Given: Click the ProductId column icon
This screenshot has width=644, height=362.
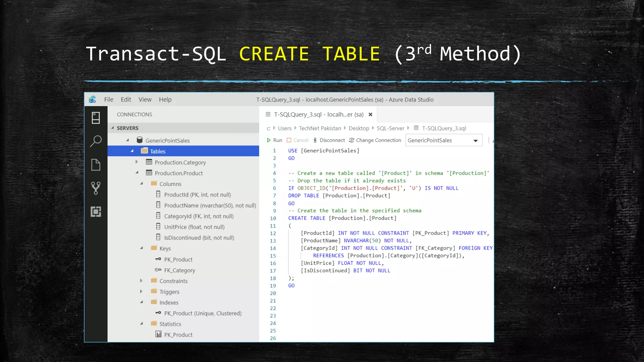Looking at the screenshot, I should (x=158, y=194).
